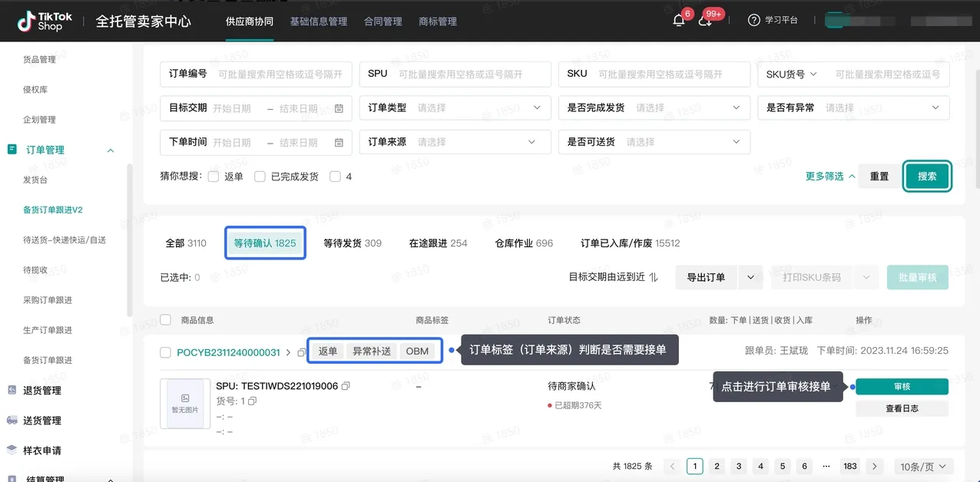Collapse the 更多筛选 filters
The image size is (980, 482).
tap(830, 177)
